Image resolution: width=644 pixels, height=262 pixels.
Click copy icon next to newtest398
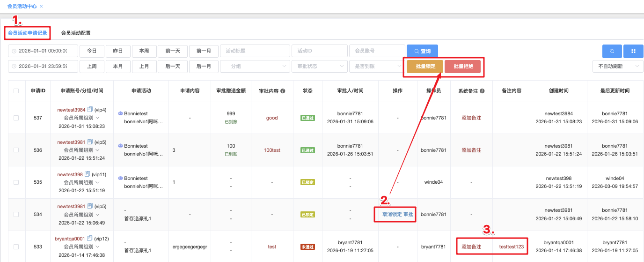point(87,174)
